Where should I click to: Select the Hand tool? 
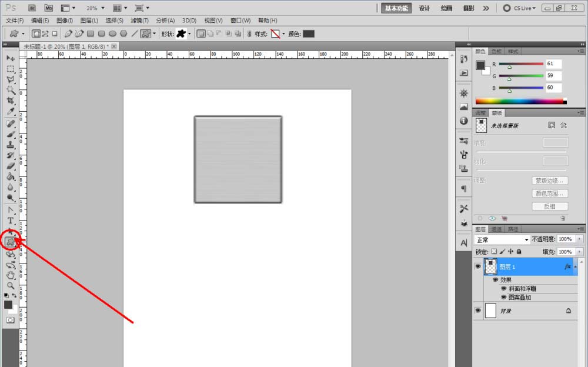11,275
